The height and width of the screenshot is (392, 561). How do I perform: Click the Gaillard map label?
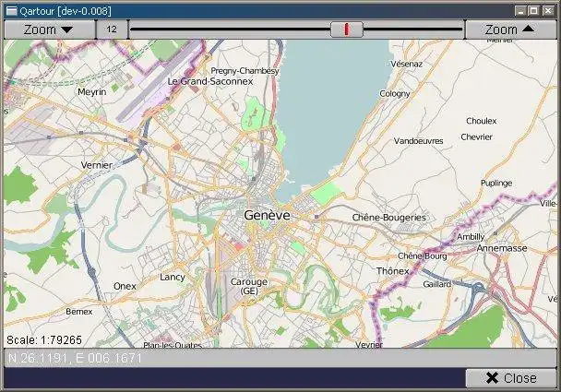click(436, 284)
